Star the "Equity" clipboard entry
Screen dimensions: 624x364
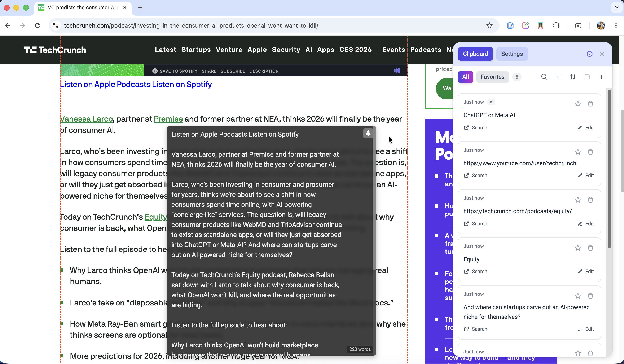578,248
